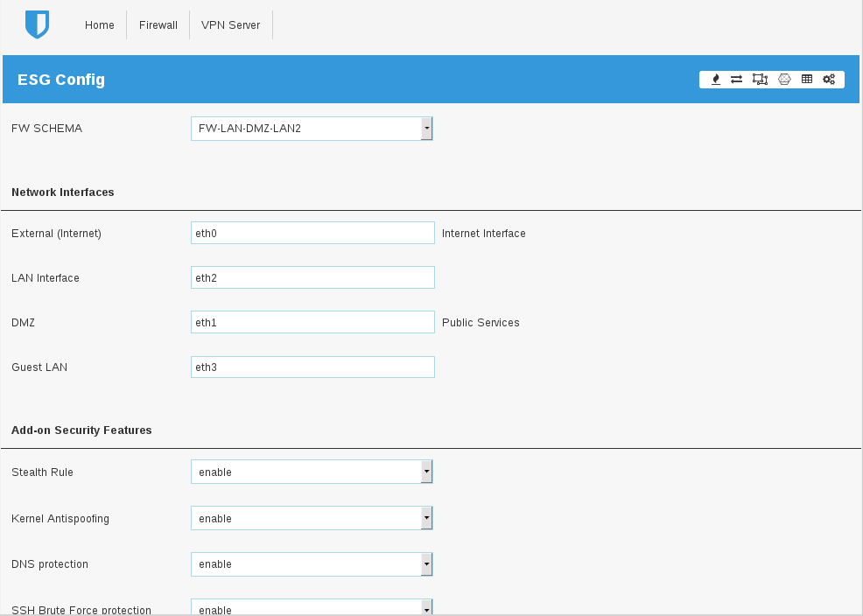863x616 pixels.
Task: Open the SSH Brute Force protection dropdown
Action: 312,608
